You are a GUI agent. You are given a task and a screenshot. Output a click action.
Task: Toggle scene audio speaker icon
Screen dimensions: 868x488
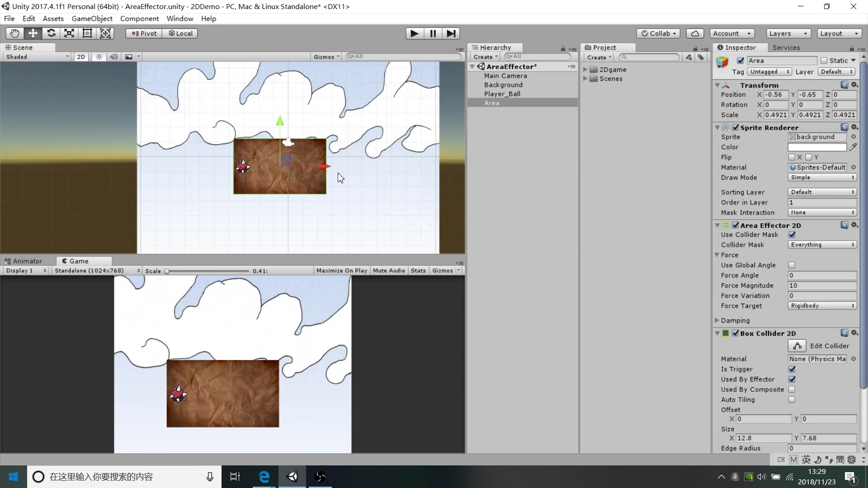(x=113, y=57)
